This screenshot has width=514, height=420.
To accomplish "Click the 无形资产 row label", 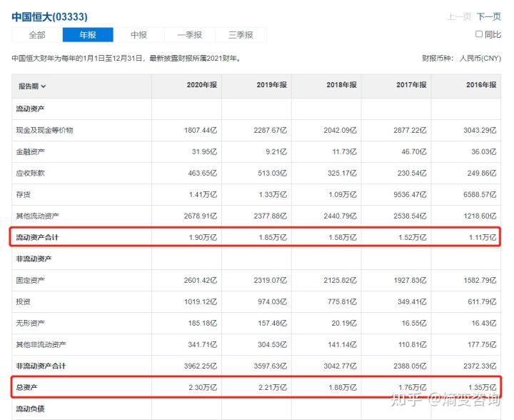I will (x=30, y=323).
